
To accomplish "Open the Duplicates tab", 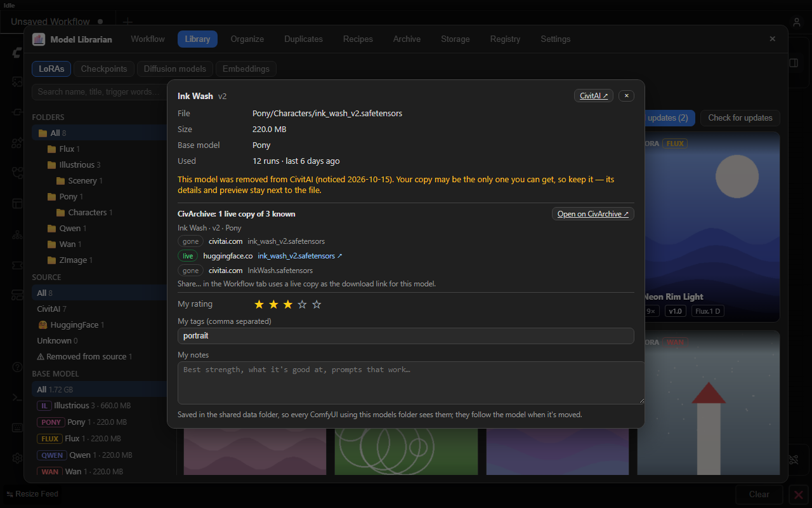I will [x=303, y=39].
